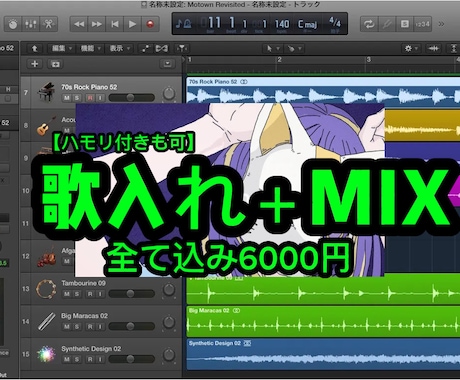Add a new track with plus button
460x380 pixels.
pos(34,64)
